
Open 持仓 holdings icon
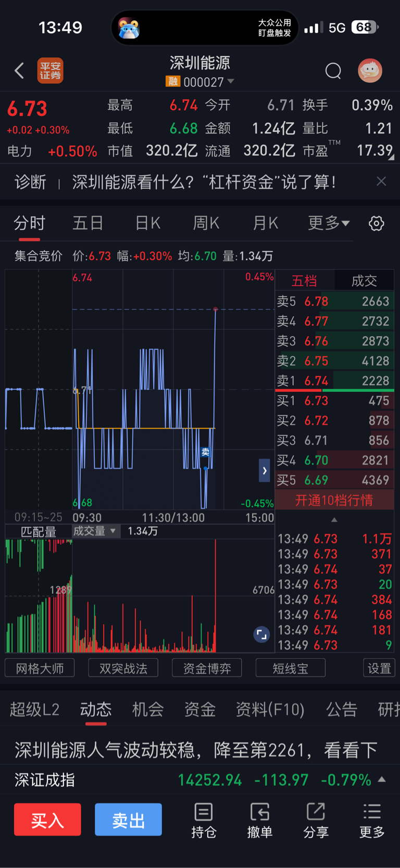coord(204,821)
